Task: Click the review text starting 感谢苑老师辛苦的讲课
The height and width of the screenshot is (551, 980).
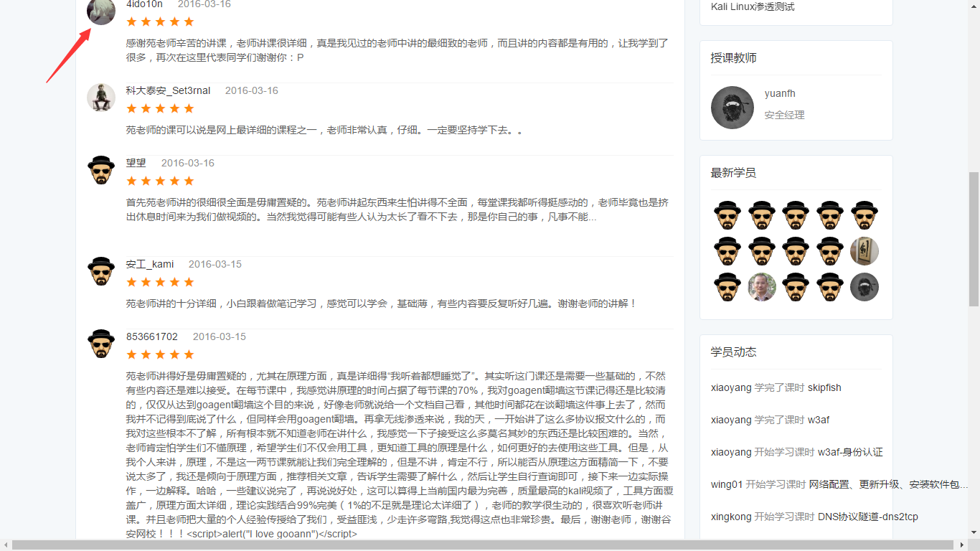Action: (x=397, y=50)
